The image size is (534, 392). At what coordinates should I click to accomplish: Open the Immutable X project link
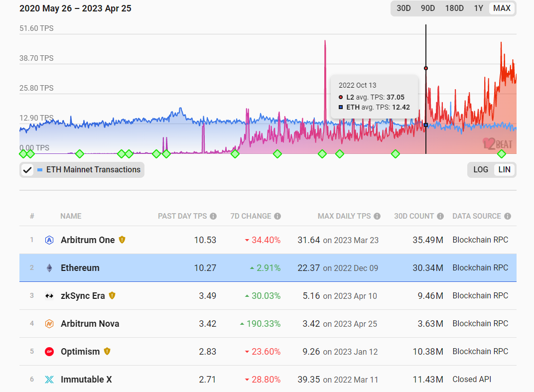click(86, 380)
